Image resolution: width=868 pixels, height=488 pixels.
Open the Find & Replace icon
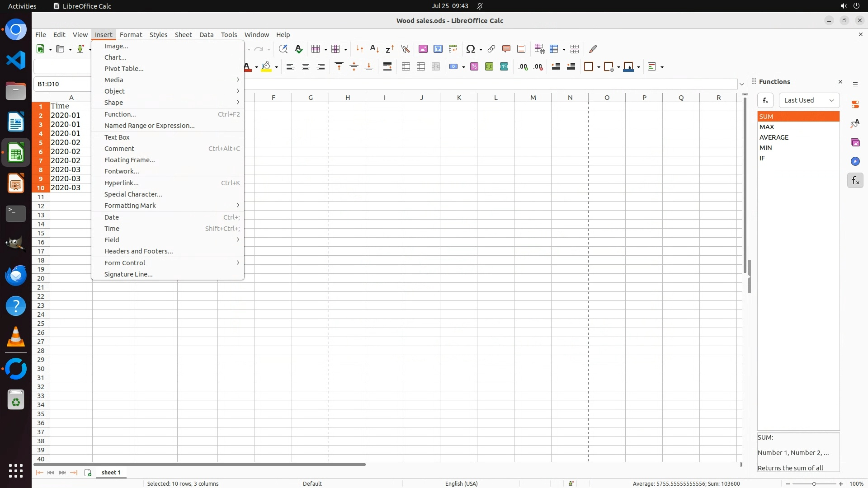pos(283,49)
